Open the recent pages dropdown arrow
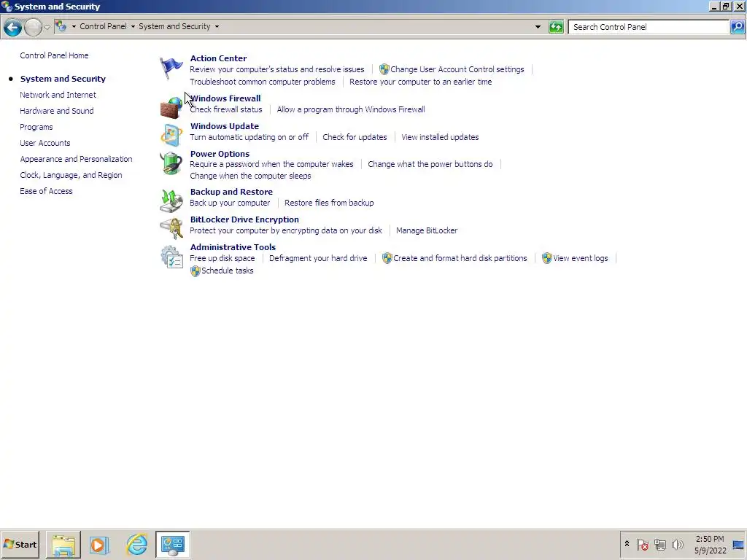 (x=47, y=27)
